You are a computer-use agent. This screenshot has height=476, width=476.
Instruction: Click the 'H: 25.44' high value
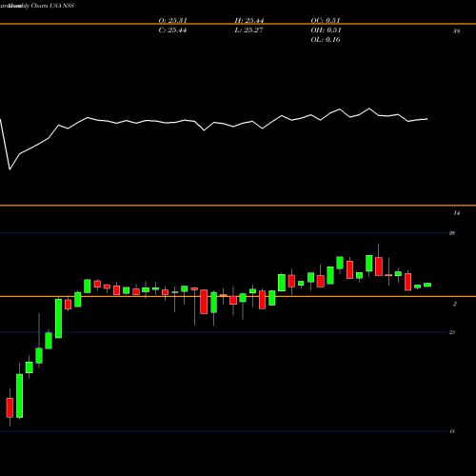(249, 21)
